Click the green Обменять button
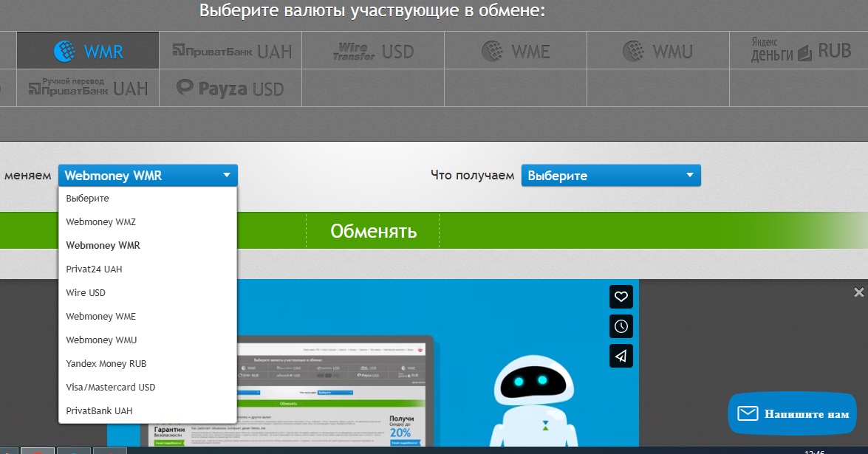The image size is (868, 454). point(373,230)
